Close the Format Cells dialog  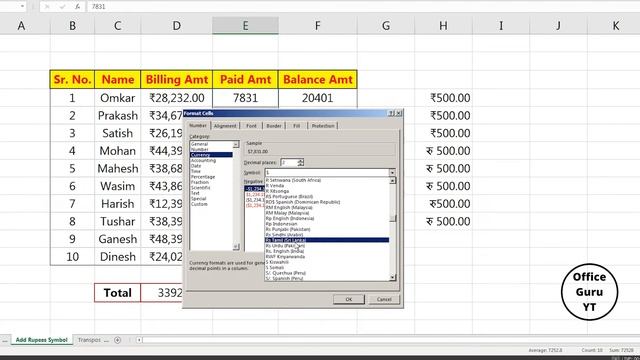pyautogui.click(x=398, y=113)
